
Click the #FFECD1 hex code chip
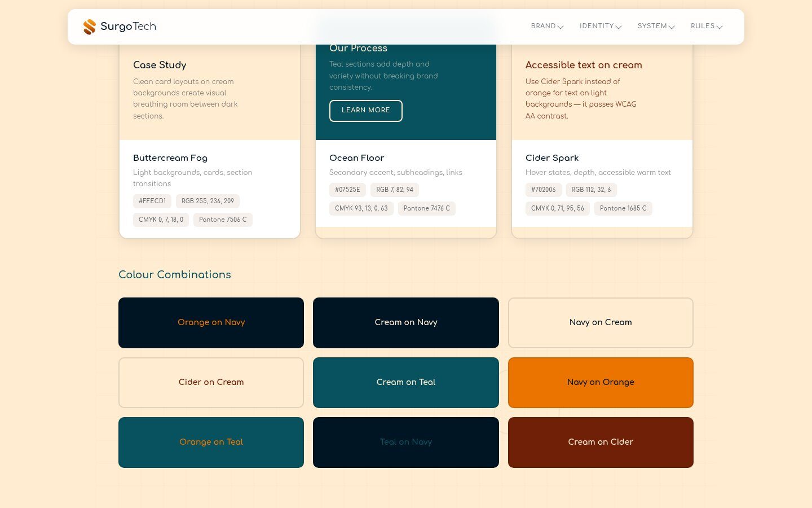(x=152, y=201)
